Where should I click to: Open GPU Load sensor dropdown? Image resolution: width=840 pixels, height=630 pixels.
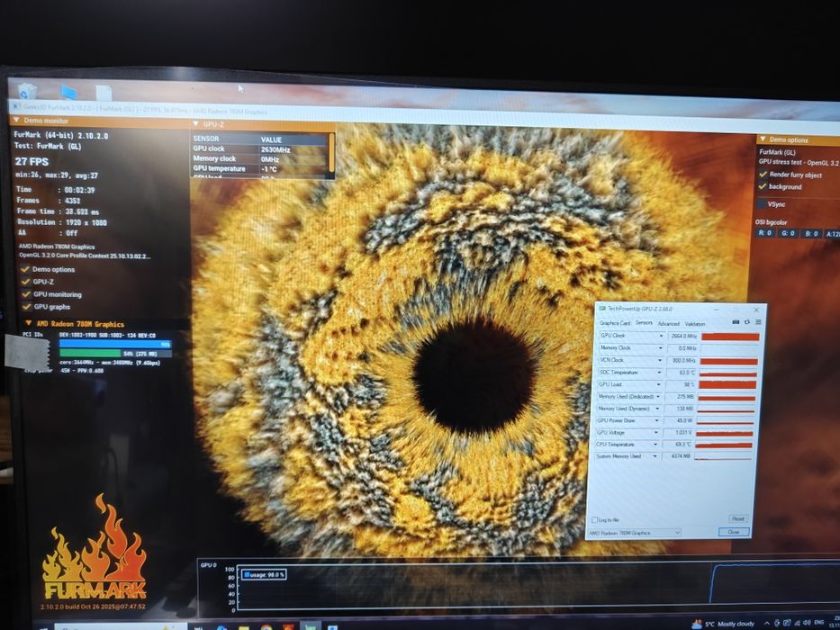pos(659,384)
